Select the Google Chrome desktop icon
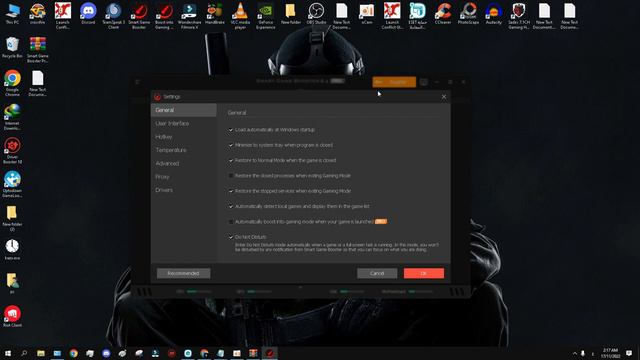Screen dimensions: 640x360 pos(12,83)
